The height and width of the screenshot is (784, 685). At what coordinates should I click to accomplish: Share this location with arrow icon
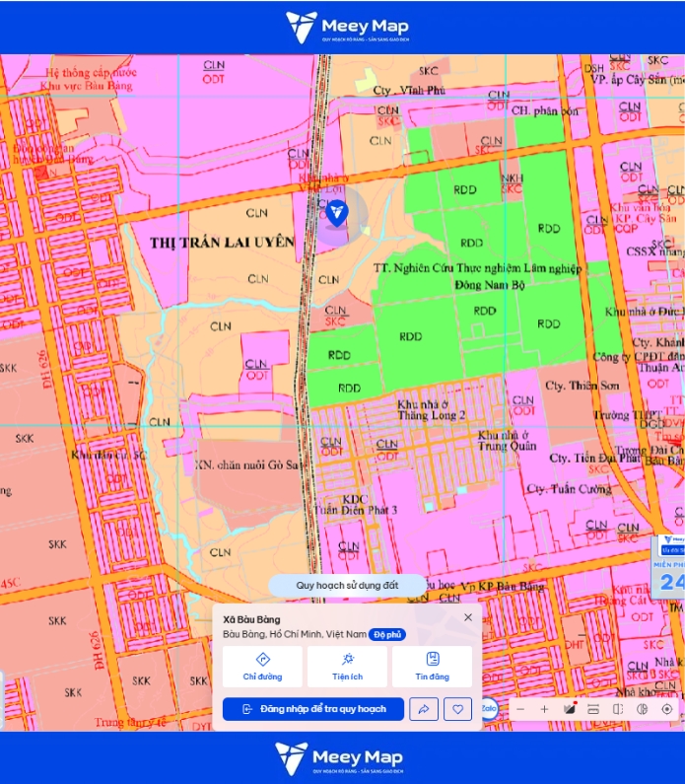pos(424,709)
